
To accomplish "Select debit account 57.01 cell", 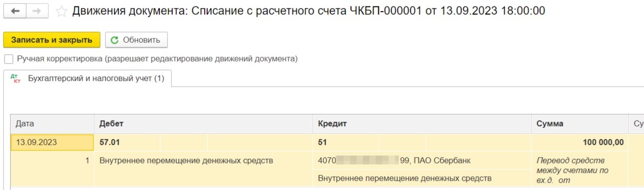I will coord(127,142).
